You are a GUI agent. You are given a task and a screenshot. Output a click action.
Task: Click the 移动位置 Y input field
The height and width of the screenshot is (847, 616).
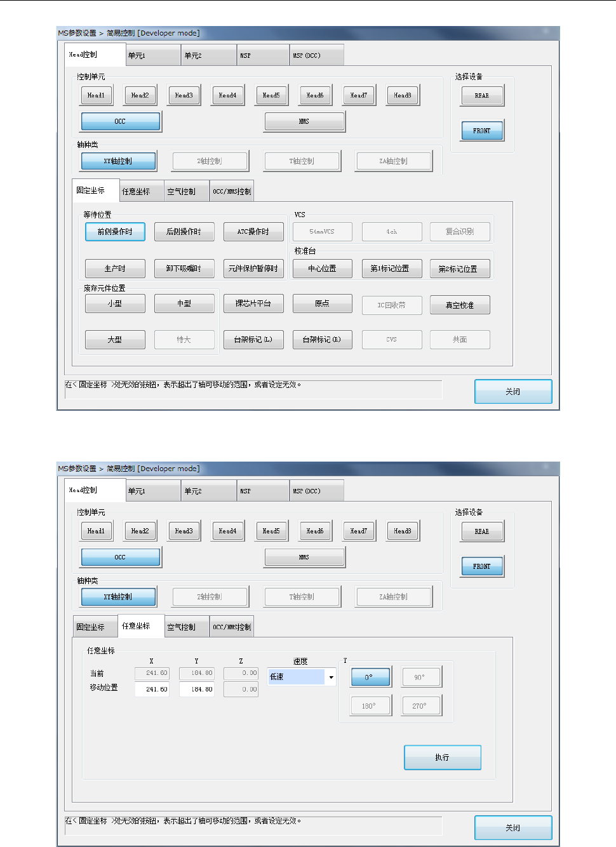tap(197, 689)
